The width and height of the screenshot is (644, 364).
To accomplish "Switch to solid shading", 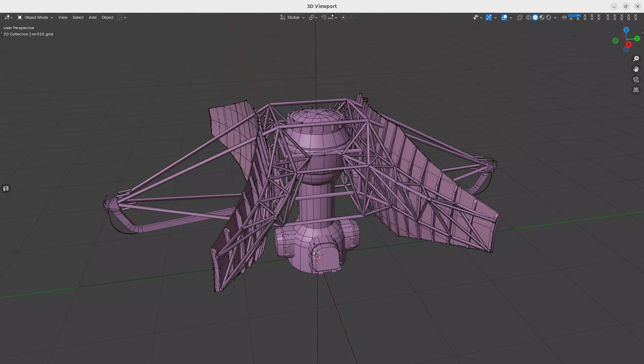I will pos(535,17).
